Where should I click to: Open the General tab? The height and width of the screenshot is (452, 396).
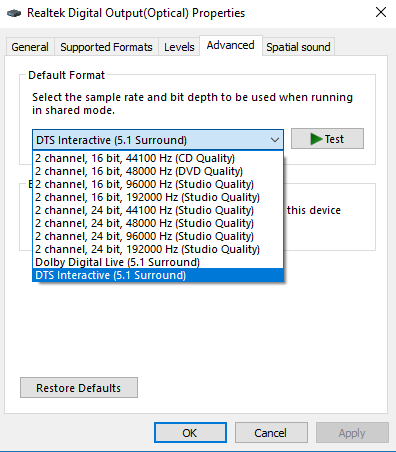(x=30, y=47)
